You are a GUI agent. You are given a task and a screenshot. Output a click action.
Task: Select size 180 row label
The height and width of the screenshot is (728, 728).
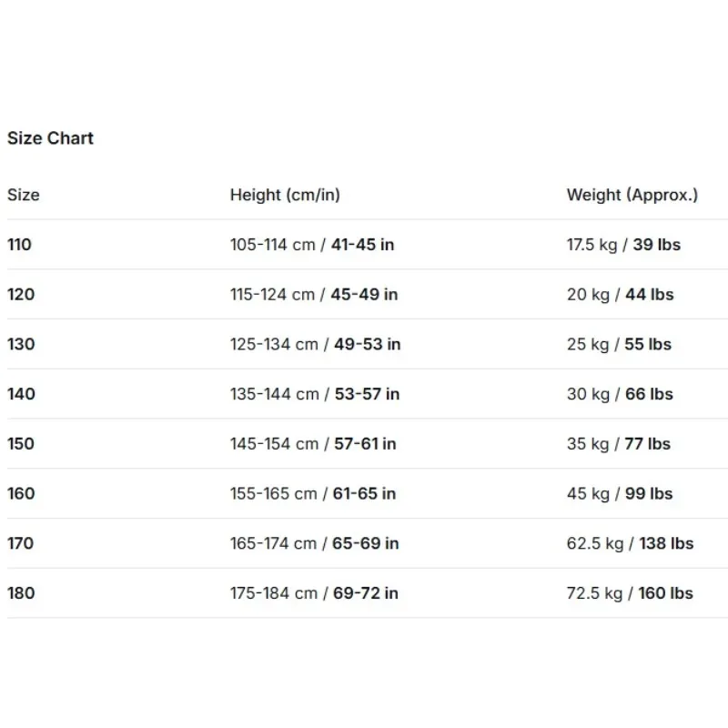click(x=21, y=593)
